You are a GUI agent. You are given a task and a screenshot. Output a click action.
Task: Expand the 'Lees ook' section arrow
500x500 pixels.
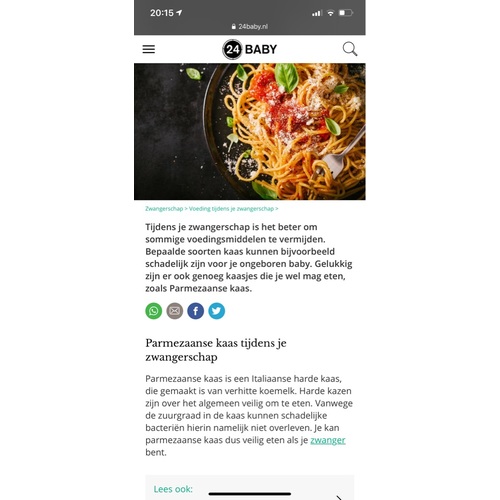coord(339,498)
